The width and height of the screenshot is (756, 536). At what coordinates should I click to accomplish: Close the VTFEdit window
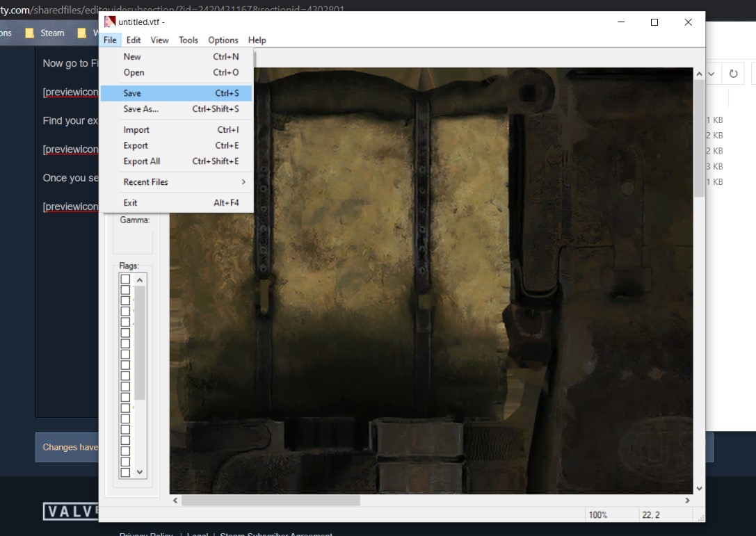click(x=688, y=22)
